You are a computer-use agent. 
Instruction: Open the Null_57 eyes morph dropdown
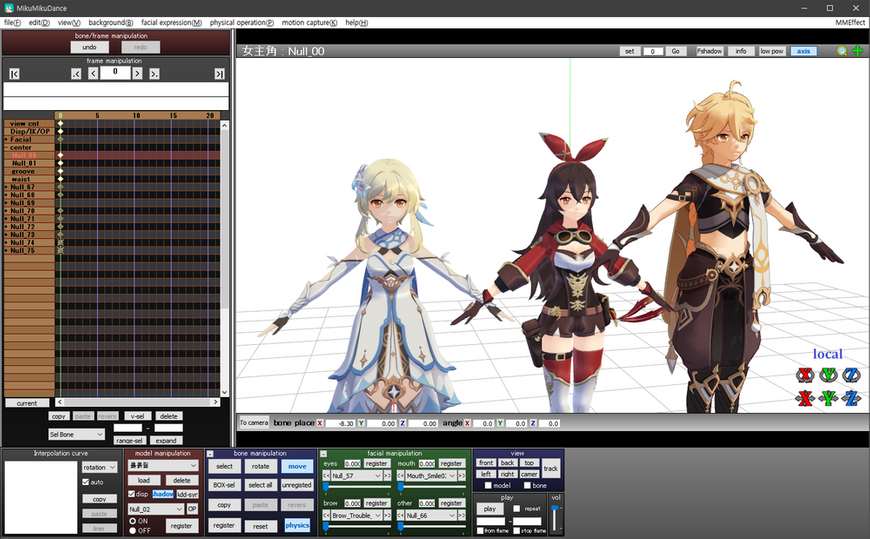pyautogui.click(x=357, y=476)
